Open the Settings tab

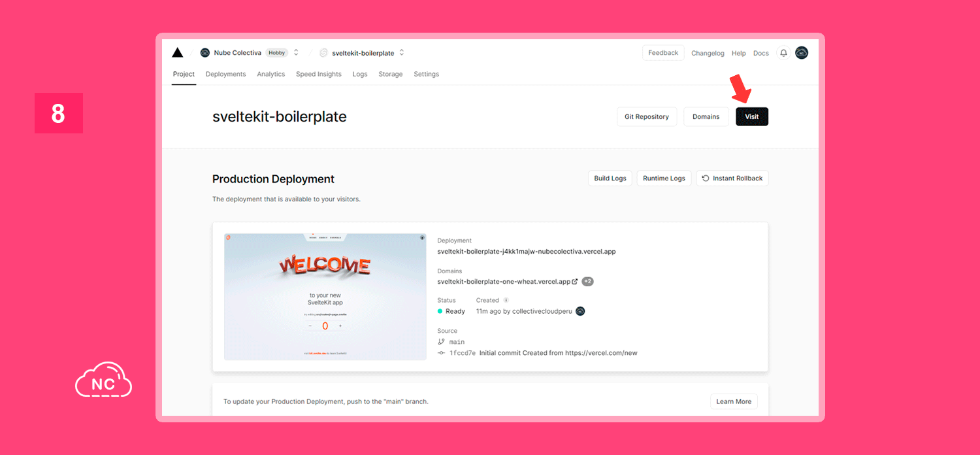click(x=427, y=75)
